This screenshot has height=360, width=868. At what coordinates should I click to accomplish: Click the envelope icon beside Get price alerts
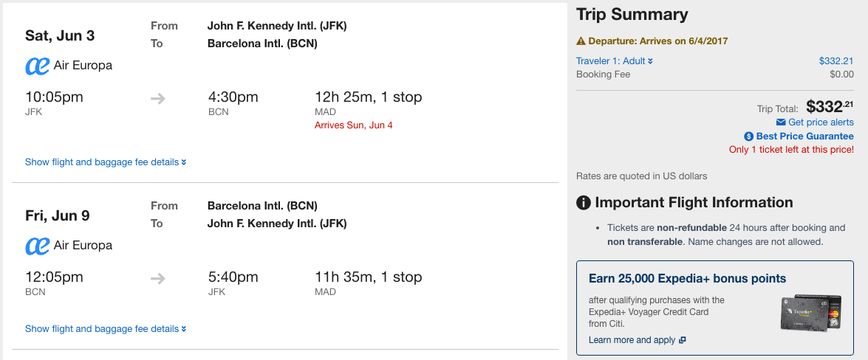tap(781, 122)
